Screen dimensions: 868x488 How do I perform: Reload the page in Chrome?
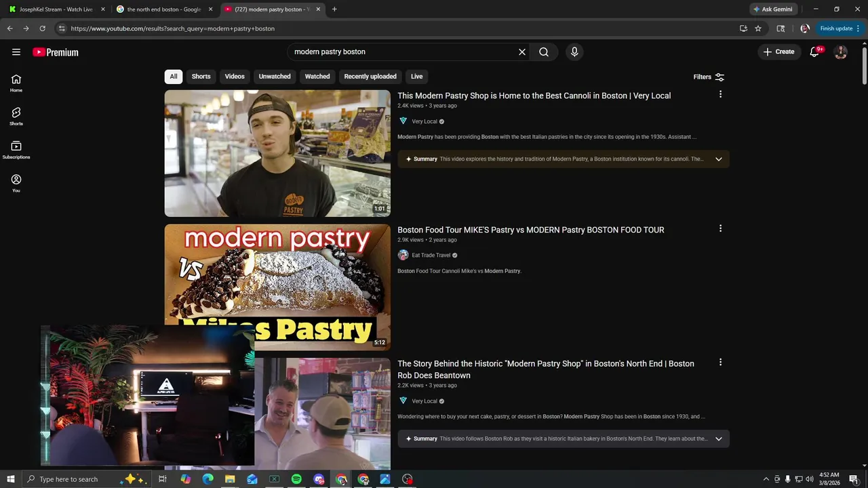pos(42,28)
